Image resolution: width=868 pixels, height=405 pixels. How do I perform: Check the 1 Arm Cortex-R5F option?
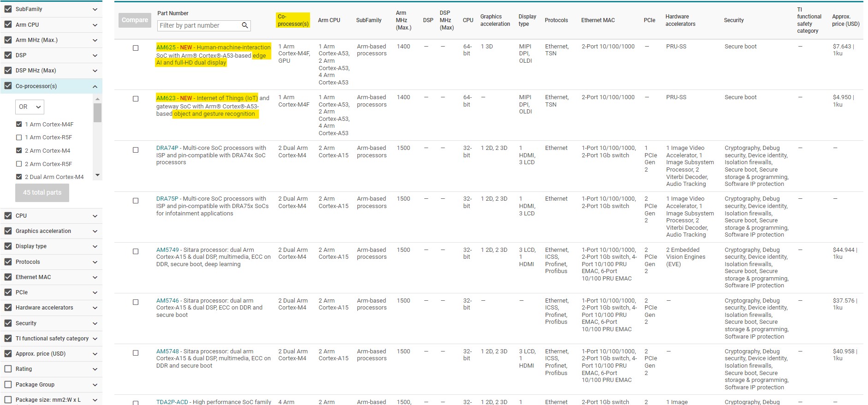coord(19,137)
